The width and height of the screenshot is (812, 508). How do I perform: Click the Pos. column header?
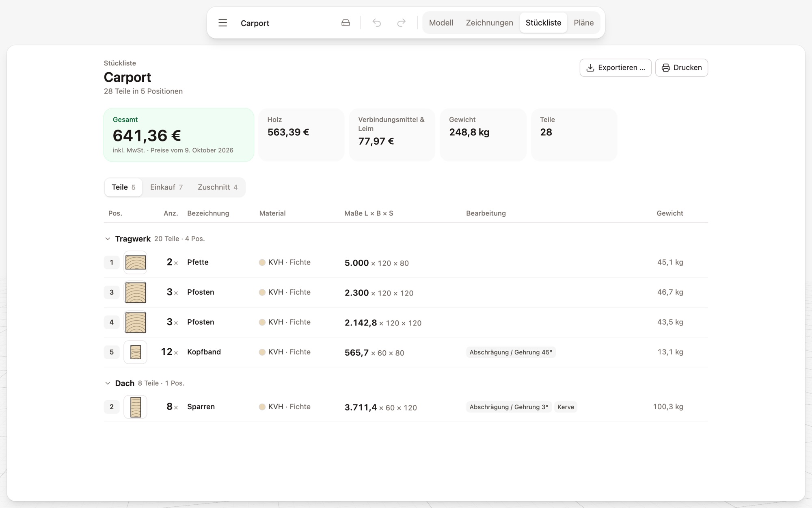[115, 213]
